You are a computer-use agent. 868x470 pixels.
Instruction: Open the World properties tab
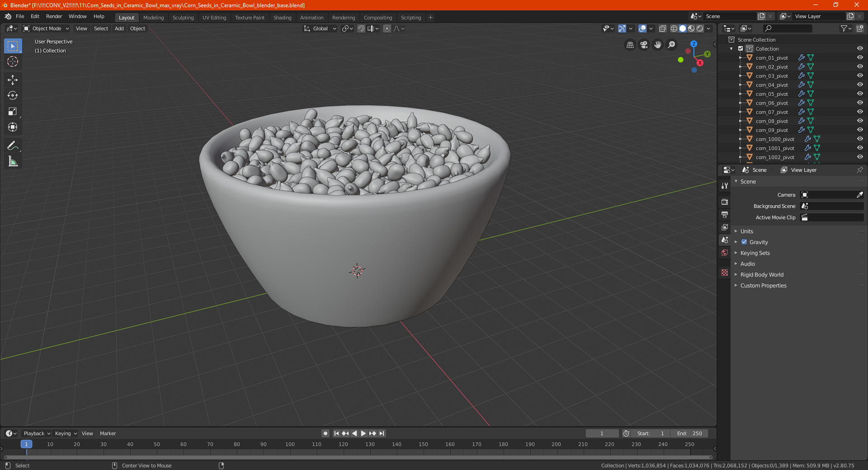[x=725, y=253]
